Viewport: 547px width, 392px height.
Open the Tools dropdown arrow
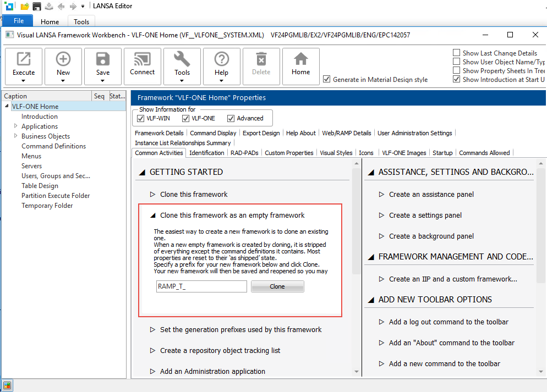click(x=182, y=81)
